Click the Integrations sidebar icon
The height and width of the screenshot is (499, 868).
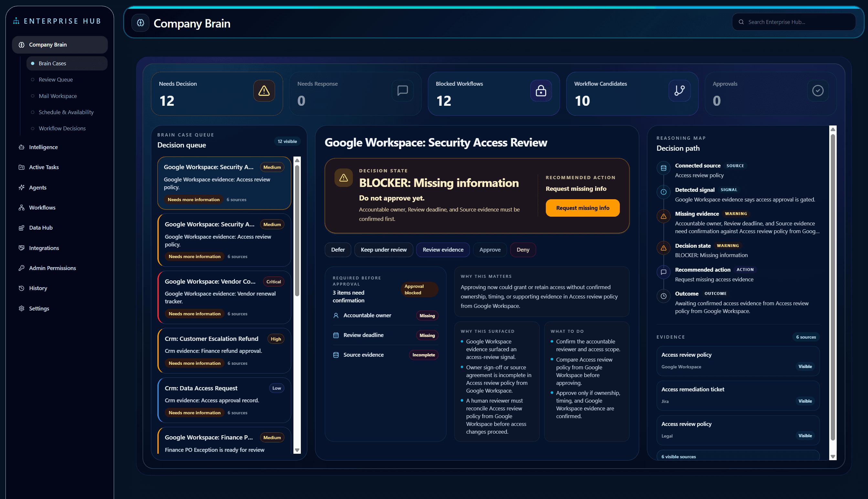(x=22, y=248)
